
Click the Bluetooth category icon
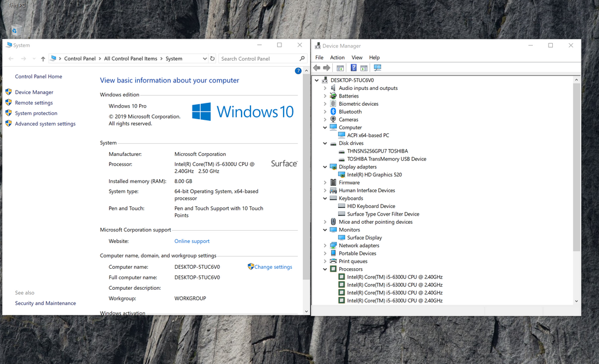tap(333, 112)
